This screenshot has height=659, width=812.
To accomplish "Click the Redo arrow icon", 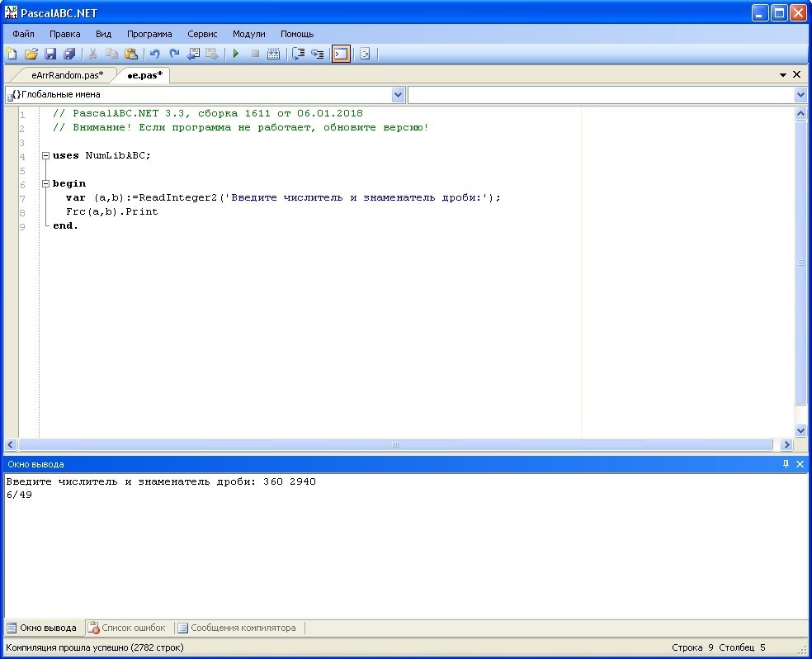I will click(x=173, y=55).
